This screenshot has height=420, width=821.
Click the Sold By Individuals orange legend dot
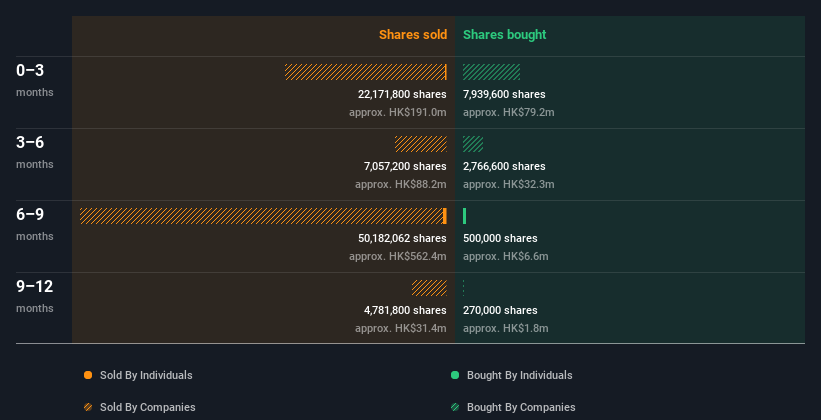(88, 375)
